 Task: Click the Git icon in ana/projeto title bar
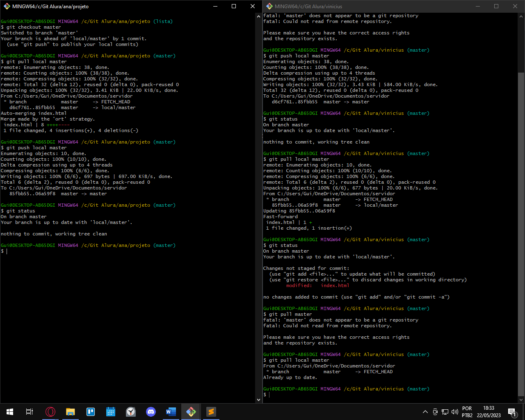(7, 6)
